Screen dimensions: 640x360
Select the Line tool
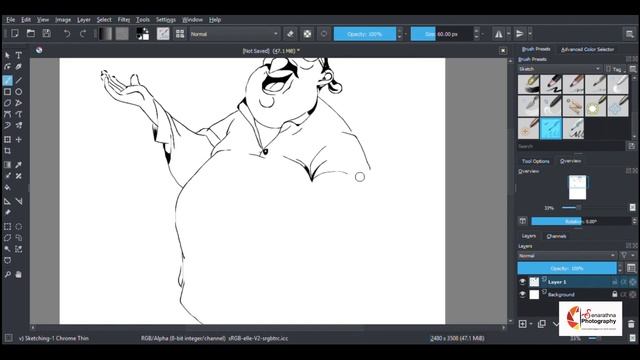click(x=19, y=80)
